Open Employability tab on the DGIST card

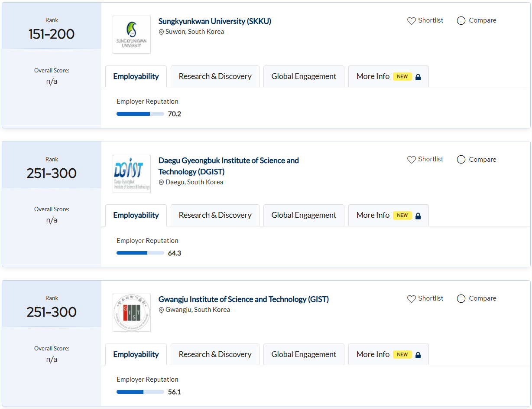pos(136,215)
